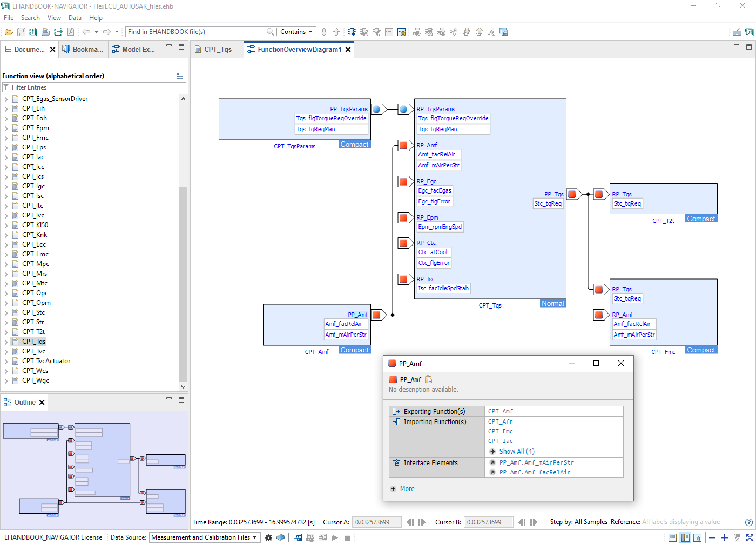Click the More link in PP_Amf popup
Image resolution: width=756 pixels, height=545 pixels.
pos(407,489)
